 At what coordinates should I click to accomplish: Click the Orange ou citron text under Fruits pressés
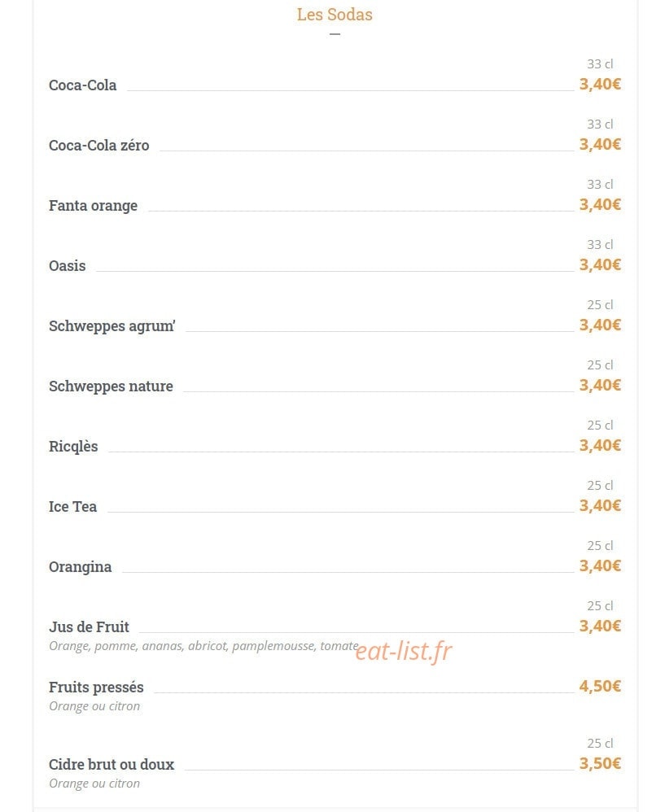[94, 706]
